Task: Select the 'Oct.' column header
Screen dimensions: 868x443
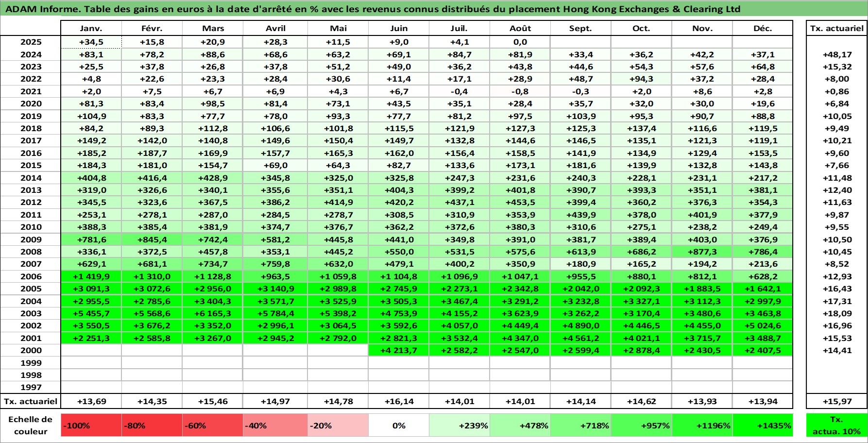Action: coord(642,28)
